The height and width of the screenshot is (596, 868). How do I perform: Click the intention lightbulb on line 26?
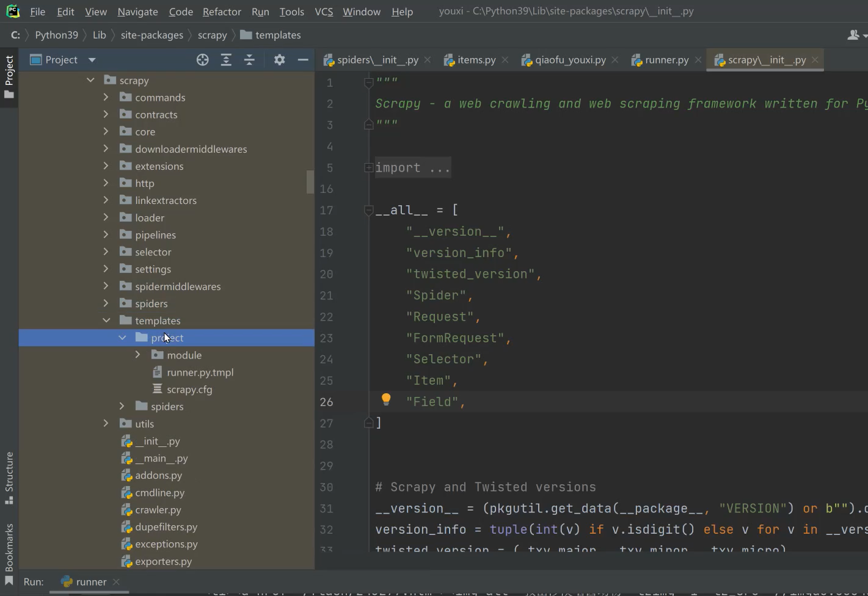[386, 399]
